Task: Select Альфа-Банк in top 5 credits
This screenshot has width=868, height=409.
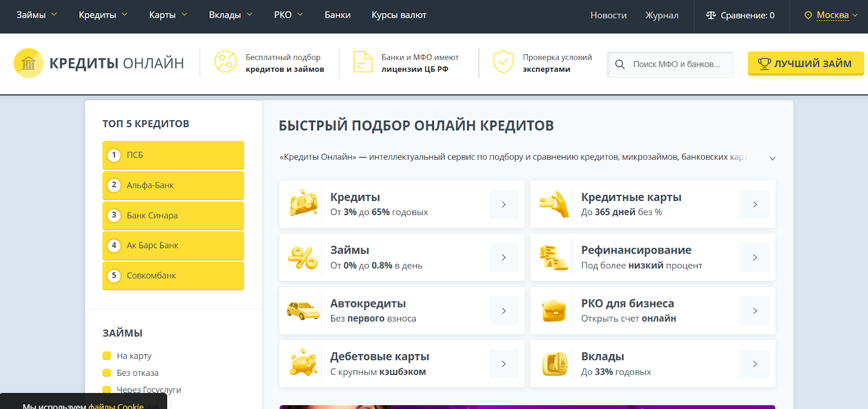Action: coord(173,185)
